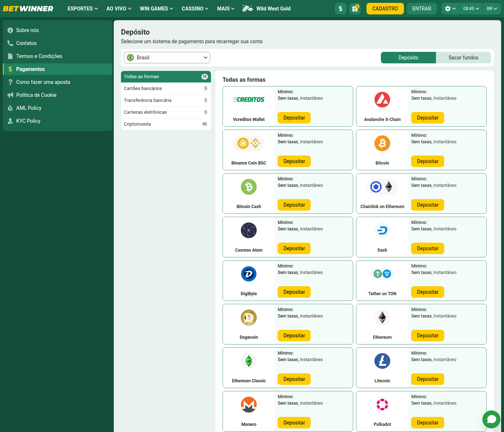Click Depositar for Chainlink on Ethereum

point(428,205)
